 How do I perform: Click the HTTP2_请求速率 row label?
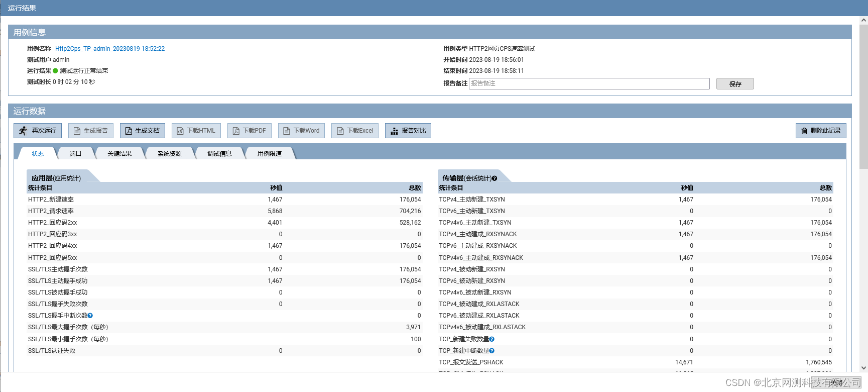pos(51,211)
